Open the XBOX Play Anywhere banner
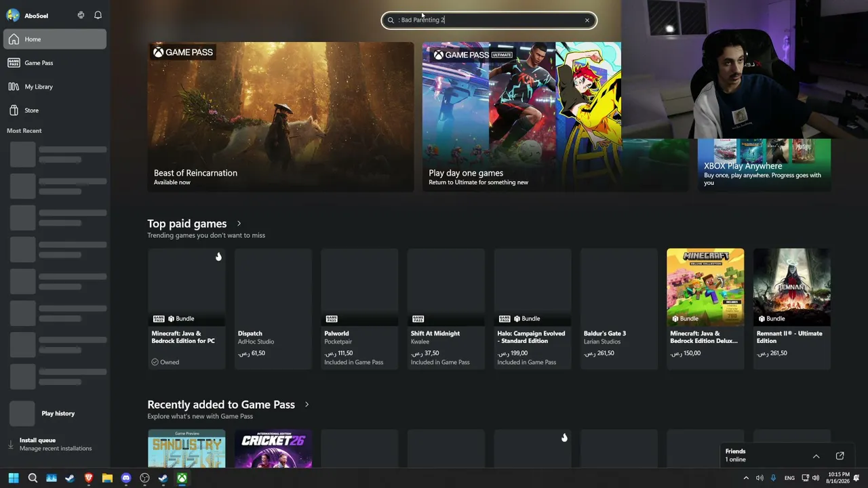Image resolution: width=868 pixels, height=488 pixels. coord(764,165)
